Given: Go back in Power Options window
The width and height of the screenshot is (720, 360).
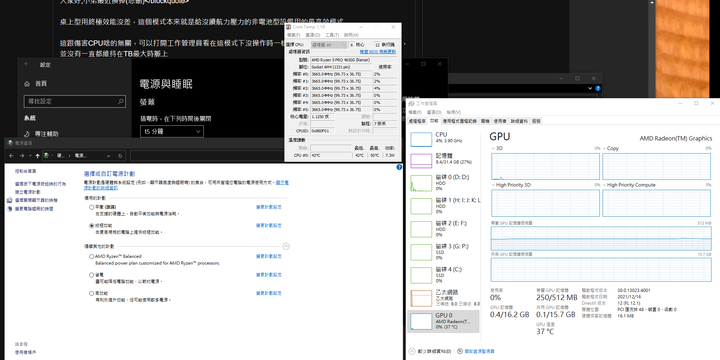Looking at the screenshot, I should (11, 156).
